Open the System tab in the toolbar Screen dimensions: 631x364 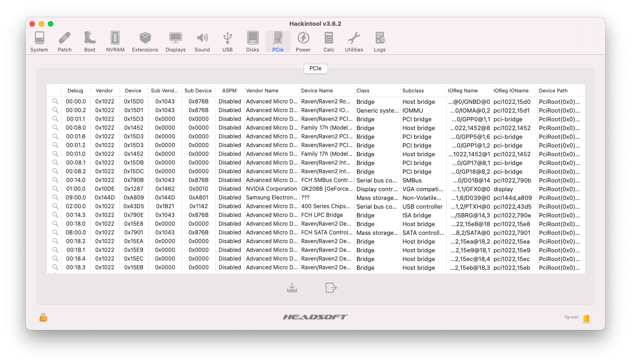point(39,42)
